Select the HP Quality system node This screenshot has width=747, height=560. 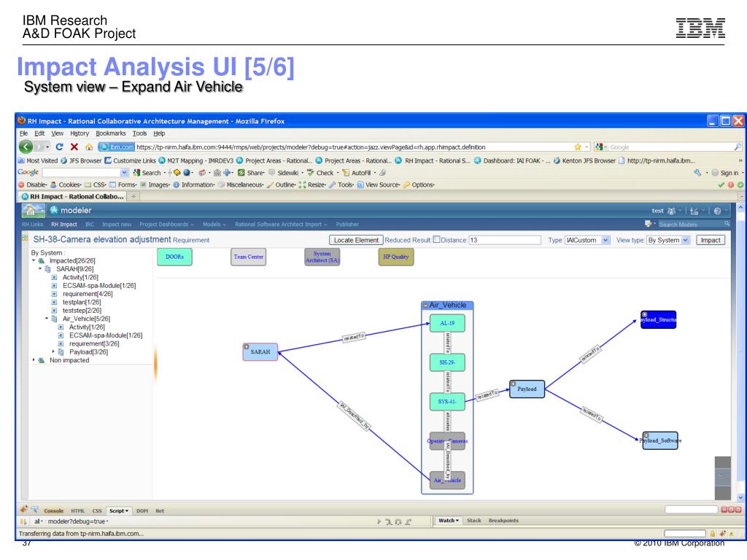point(396,257)
